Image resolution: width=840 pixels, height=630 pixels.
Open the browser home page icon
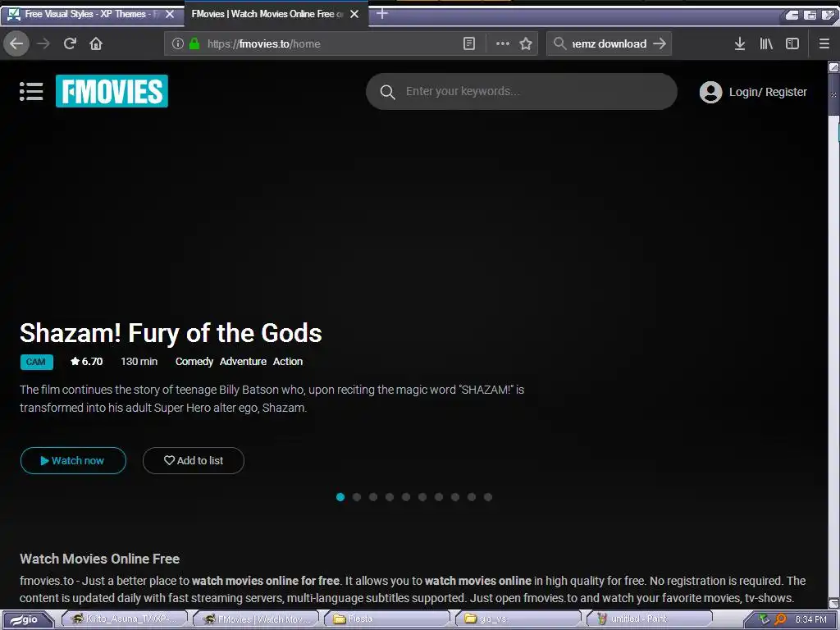pos(96,44)
